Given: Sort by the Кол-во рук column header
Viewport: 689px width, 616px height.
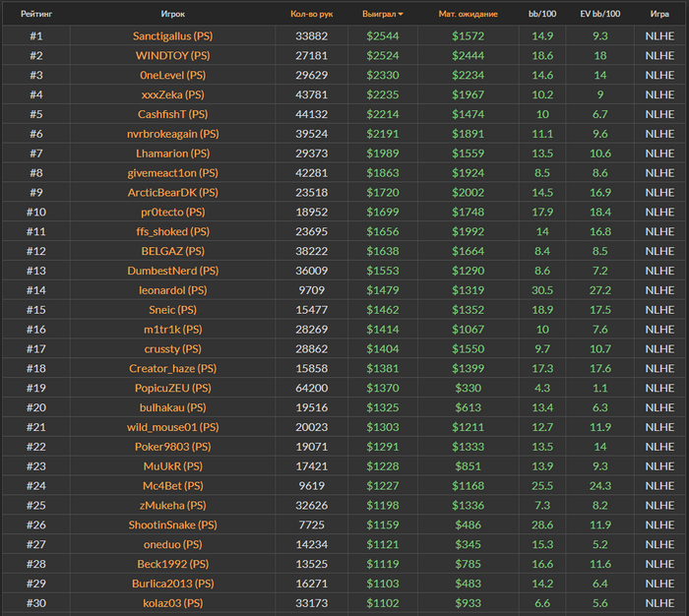Looking at the screenshot, I should pyautogui.click(x=311, y=15).
